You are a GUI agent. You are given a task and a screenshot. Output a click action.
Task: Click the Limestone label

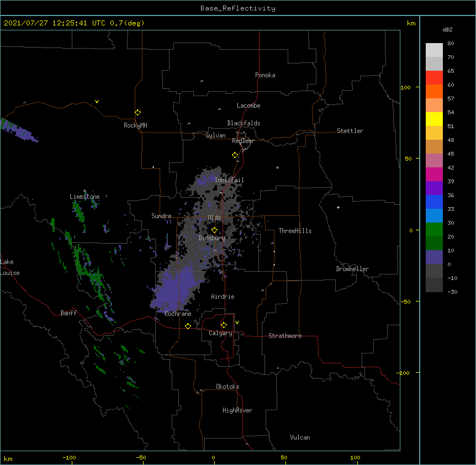[84, 197]
